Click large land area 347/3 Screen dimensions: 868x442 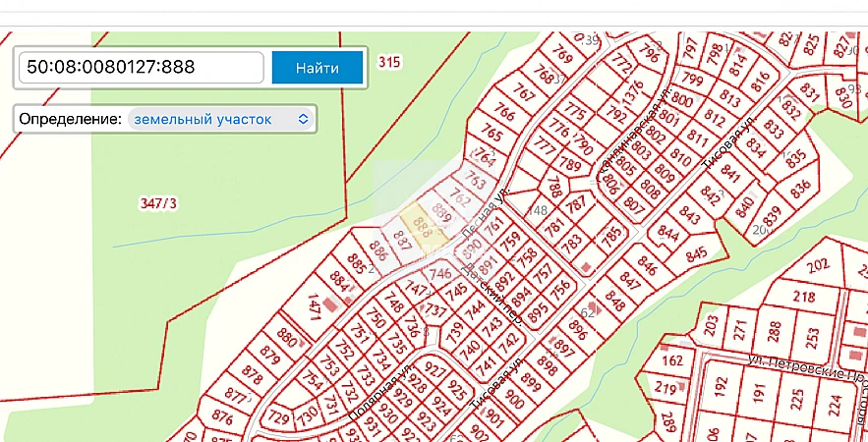pyautogui.click(x=158, y=203)
